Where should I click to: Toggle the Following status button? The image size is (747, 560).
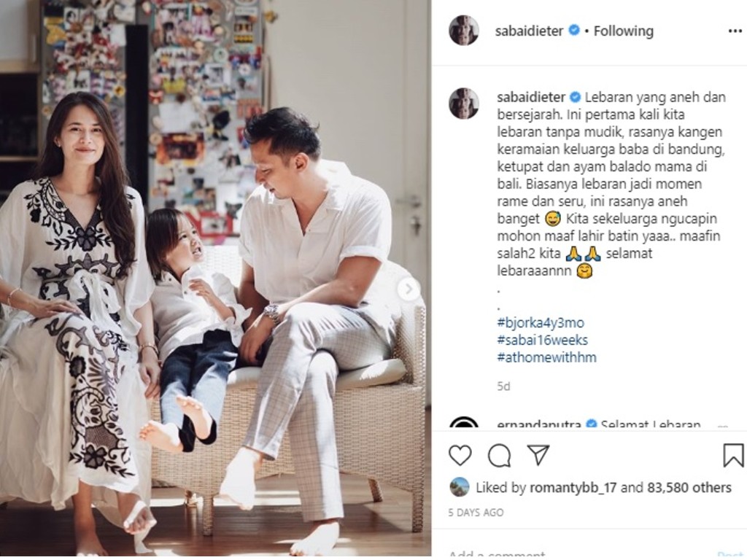pos(623,31)
